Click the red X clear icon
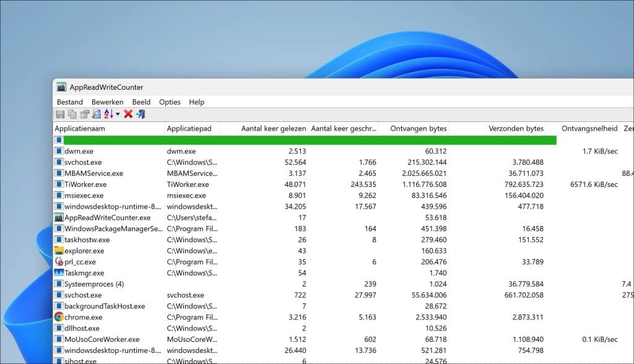Viewport: 634px width, 364px height. (128, 115)
